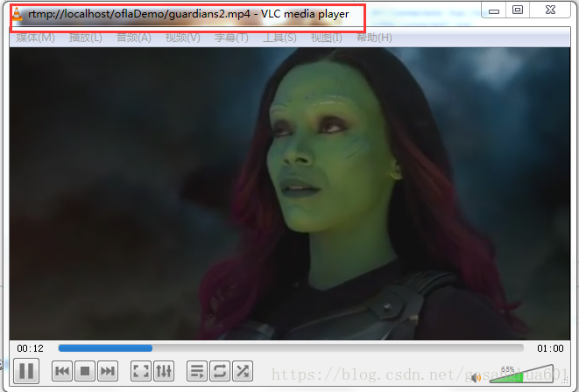
Task: Click the VLC cone icon in title bar
Action: click(x=17, y=14)
